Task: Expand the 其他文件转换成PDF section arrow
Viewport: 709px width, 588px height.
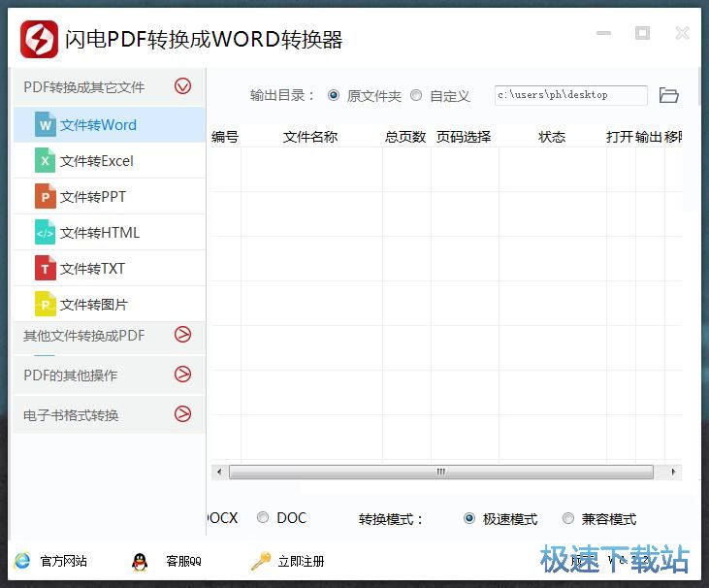Action: click(x=182, y=334)
